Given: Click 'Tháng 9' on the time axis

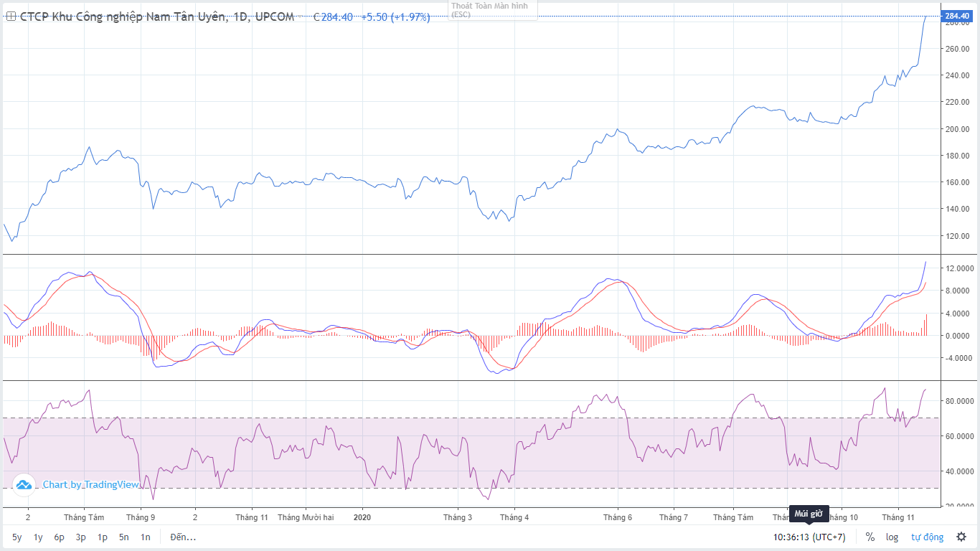Looking at the screenshot, I should (141, 517).
